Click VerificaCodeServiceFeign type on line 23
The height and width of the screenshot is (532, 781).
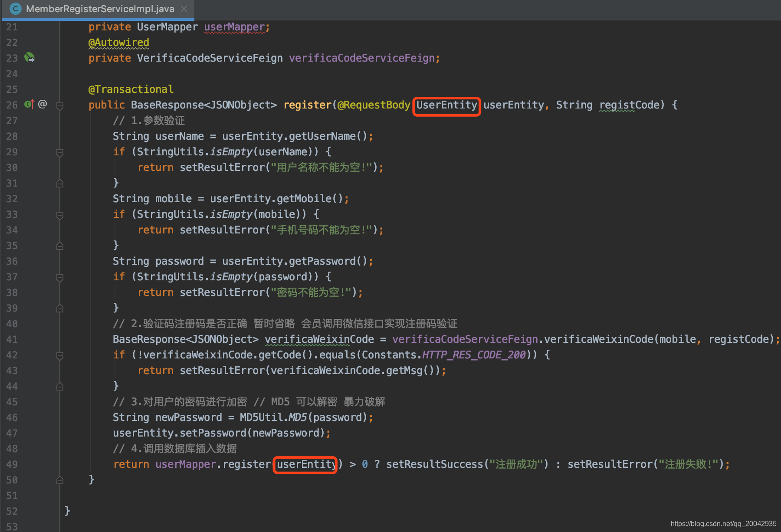click(210, 58)
